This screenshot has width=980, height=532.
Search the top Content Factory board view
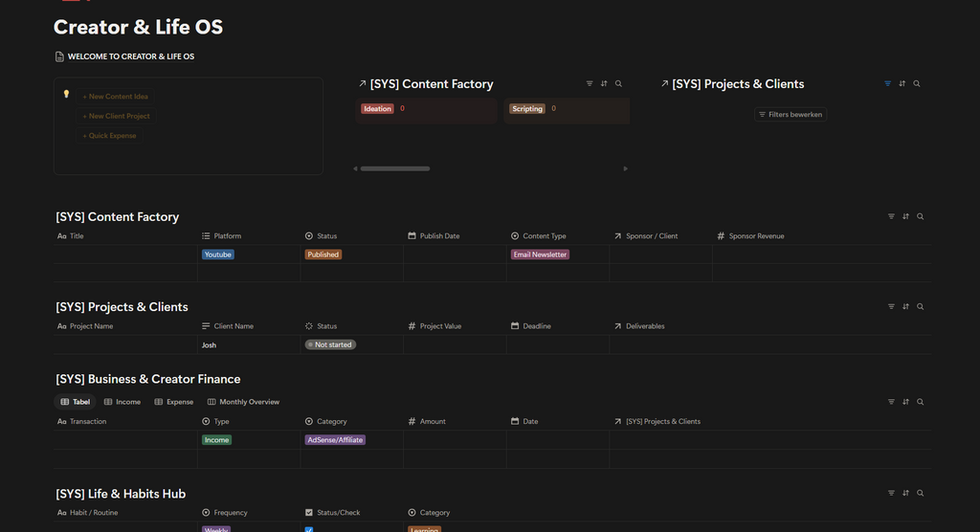(x=618, y=84)
